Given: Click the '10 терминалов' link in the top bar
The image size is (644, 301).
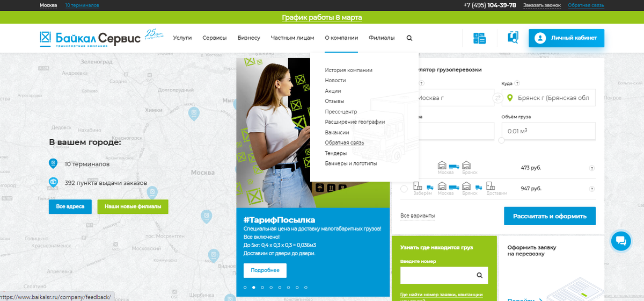Looking at the screenshot, I should point(82,5).
